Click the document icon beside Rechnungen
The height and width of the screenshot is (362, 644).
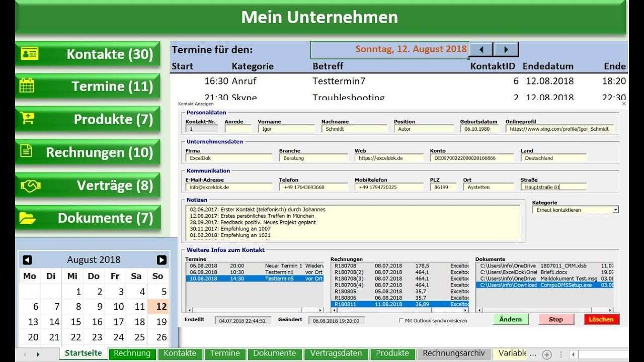(x=27, y=151)
